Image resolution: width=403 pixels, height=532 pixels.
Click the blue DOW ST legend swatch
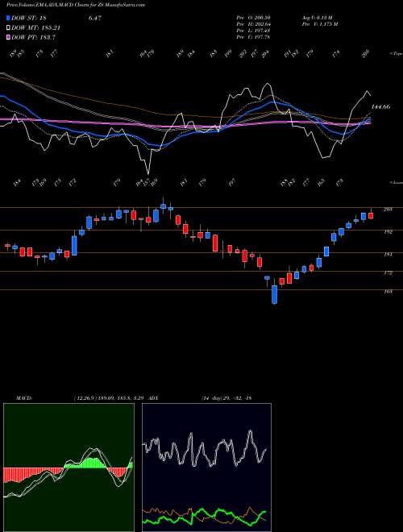pos(9,19)
